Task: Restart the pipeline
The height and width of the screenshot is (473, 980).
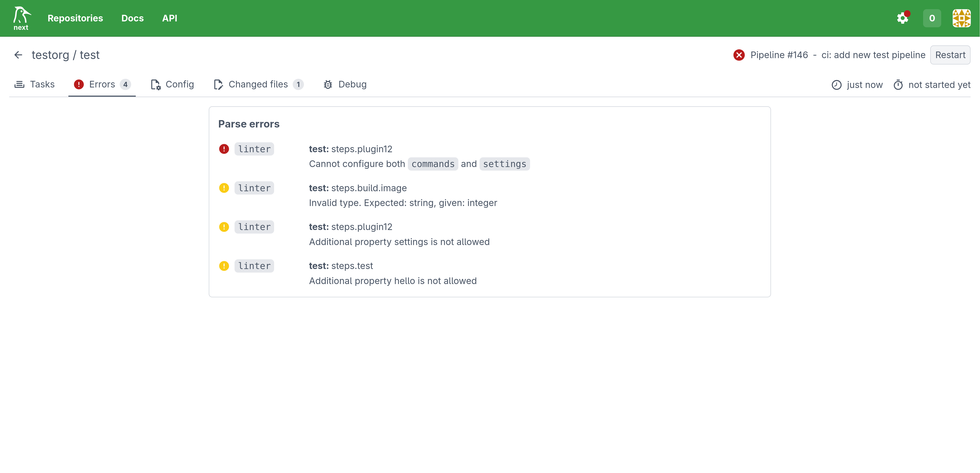Action: point(950,55)
